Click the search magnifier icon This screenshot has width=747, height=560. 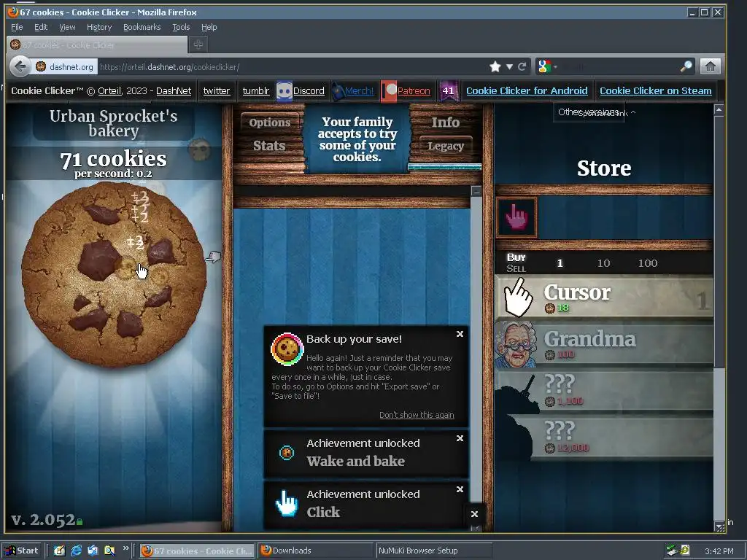coord(686,66)
